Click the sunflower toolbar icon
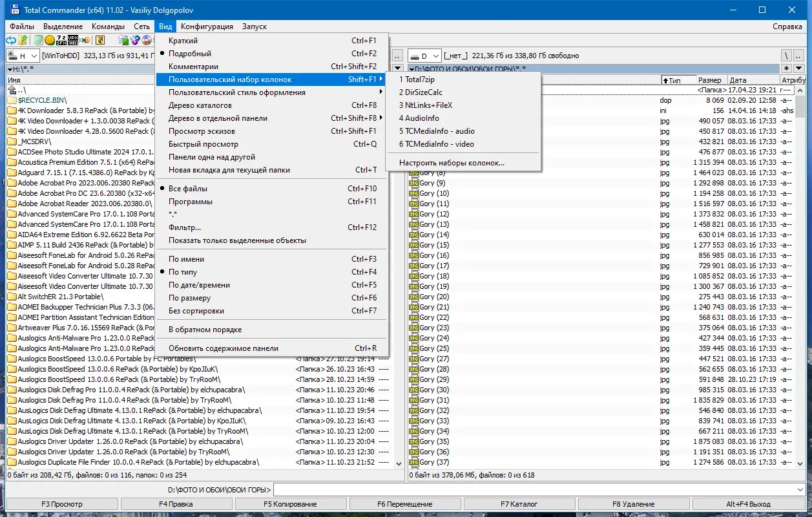This screenshot has height=517, width=812. click(50, 40)
